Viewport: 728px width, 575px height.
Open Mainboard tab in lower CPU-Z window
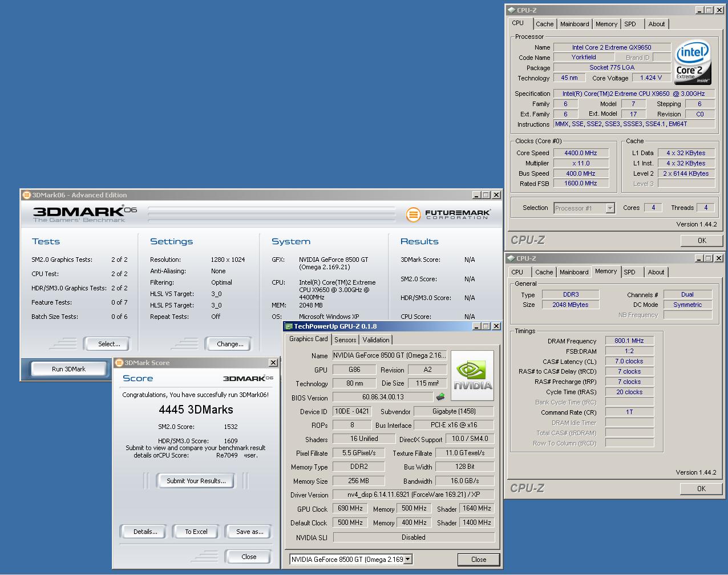574,272
